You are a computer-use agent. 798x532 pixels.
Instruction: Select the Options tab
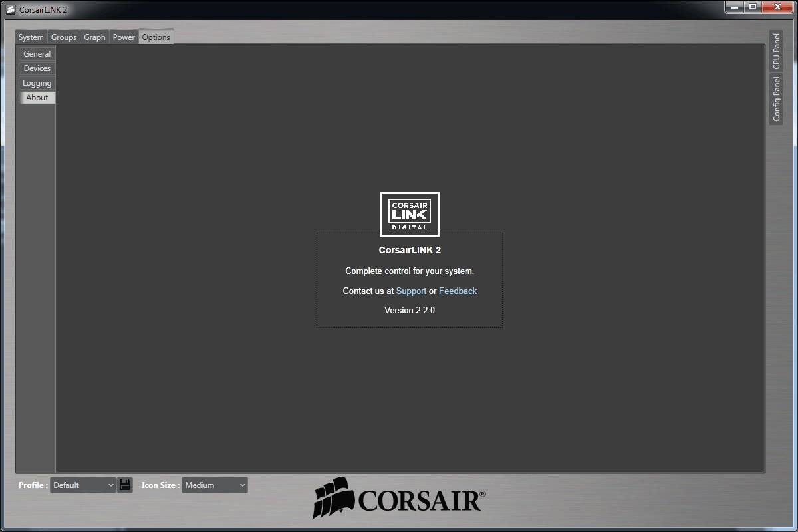[156, 37]
